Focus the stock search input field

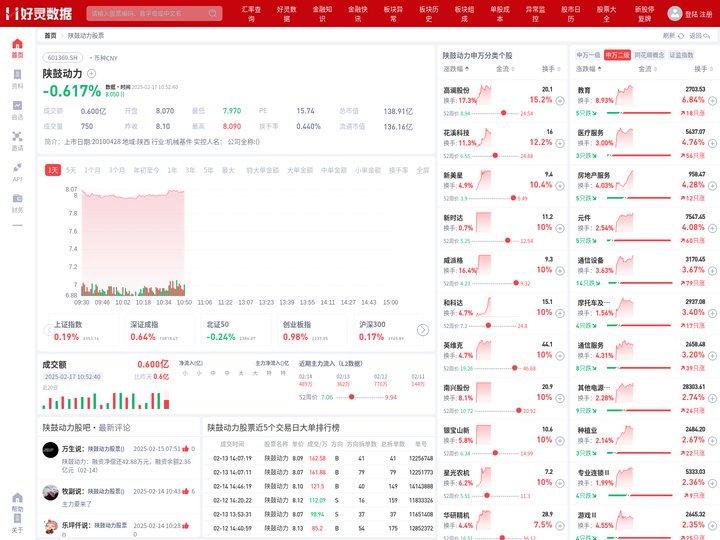pyautogui.click(x=154, y=13)
